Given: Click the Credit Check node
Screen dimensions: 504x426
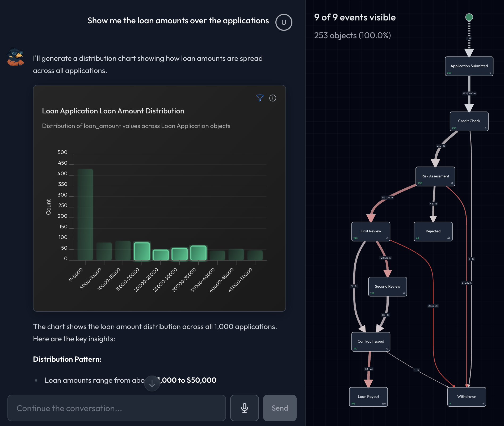Looking at the screenshot, I should [469, 121].
